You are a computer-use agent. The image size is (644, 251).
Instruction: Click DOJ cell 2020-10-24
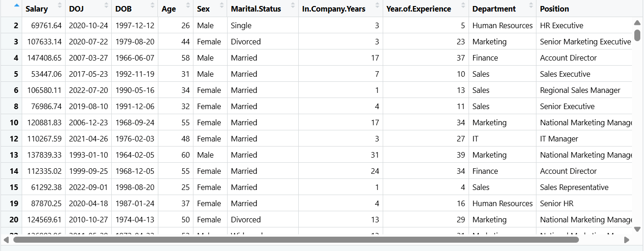tap(88, 25)
